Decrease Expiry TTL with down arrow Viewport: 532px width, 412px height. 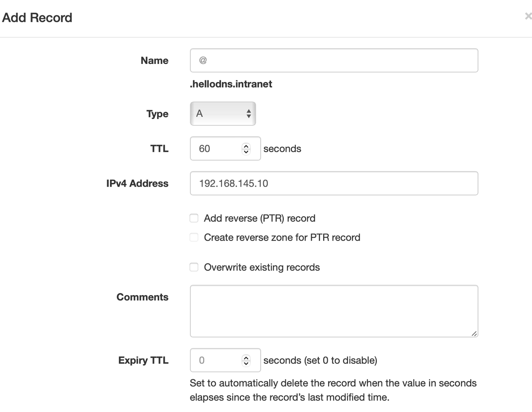(246, 363)
